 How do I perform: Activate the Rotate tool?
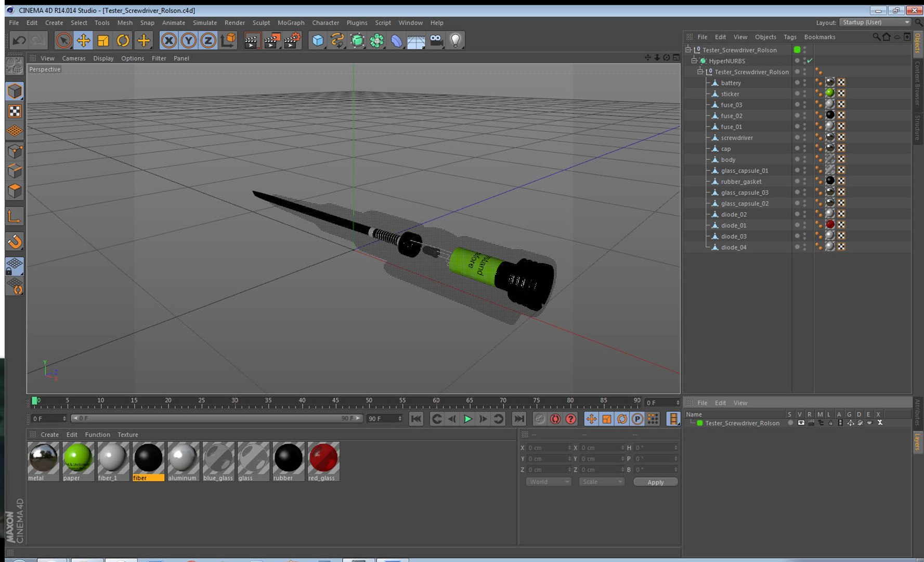pos(123,41)
